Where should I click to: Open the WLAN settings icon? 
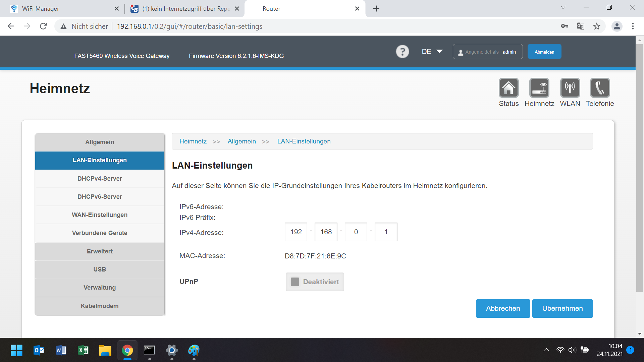[570, 88]
